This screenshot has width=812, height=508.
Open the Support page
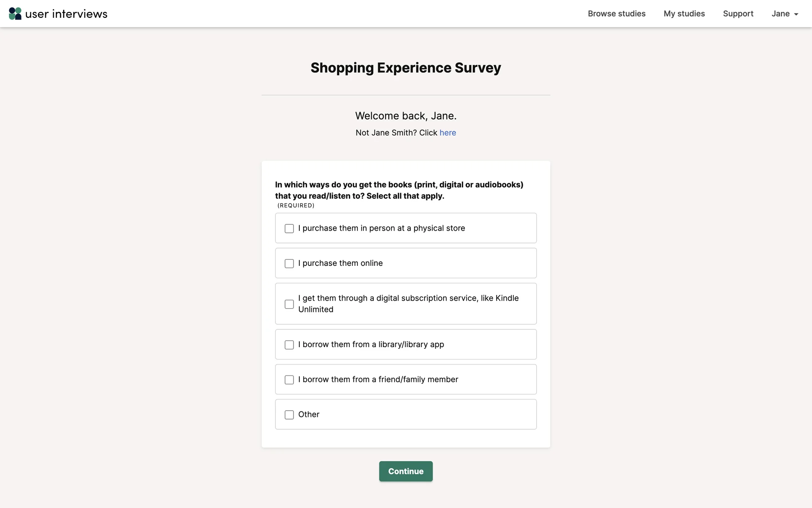(x=738, y=14)
